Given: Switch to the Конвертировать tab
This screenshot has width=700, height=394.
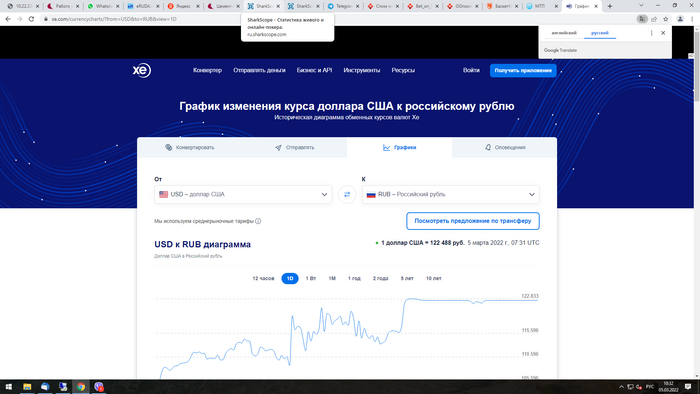Looking at the screenshot, I should pos(190,148).
